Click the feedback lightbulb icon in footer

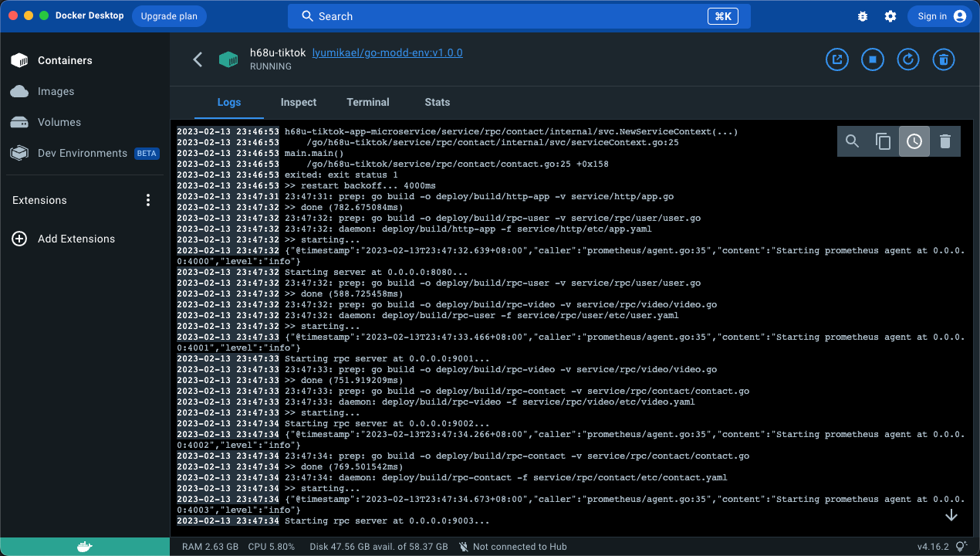coord(961,547)
